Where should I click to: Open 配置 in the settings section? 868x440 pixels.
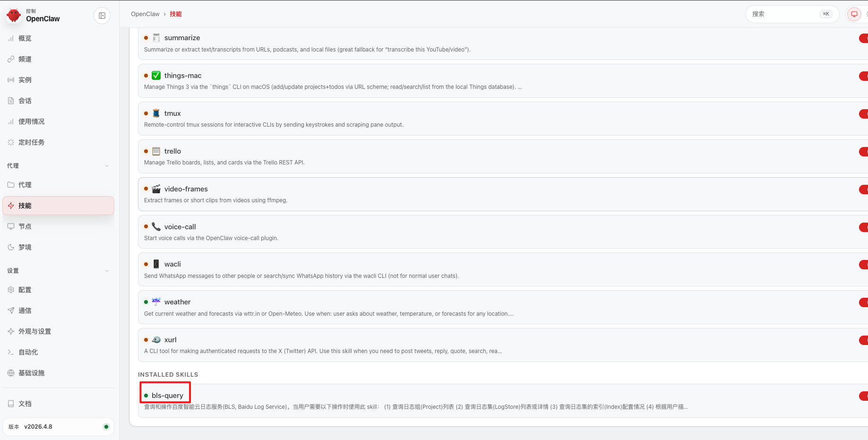(x=25, y=290)
